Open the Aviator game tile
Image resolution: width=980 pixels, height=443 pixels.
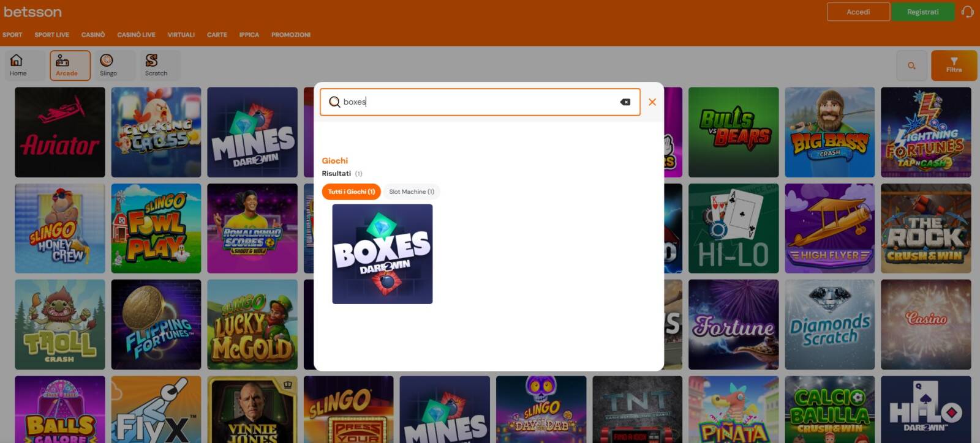coord(60,132)
